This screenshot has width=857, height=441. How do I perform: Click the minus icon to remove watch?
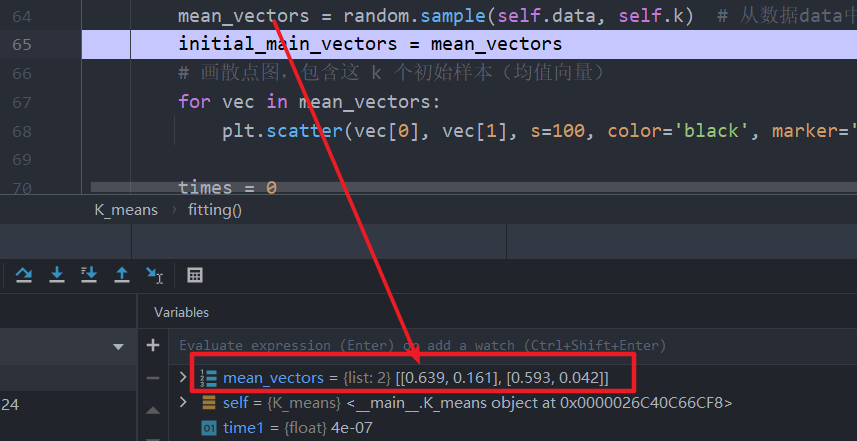tap(153, 377)
